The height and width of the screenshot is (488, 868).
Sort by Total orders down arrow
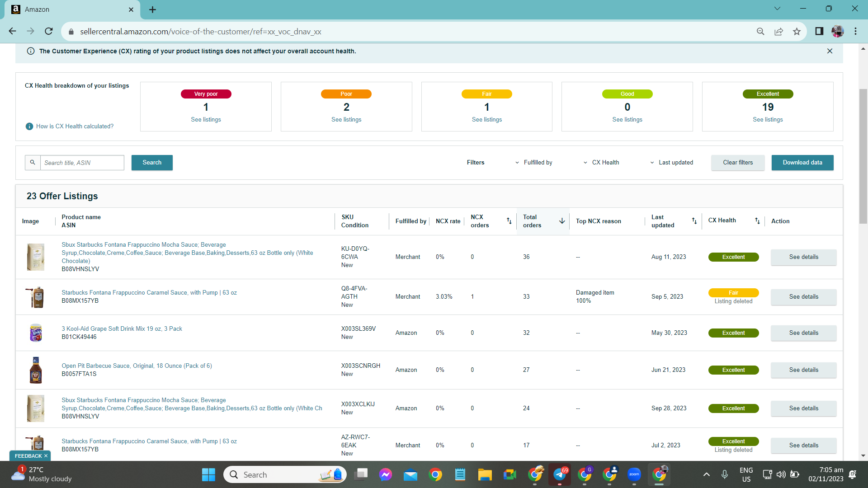click(x=562, y=221)
